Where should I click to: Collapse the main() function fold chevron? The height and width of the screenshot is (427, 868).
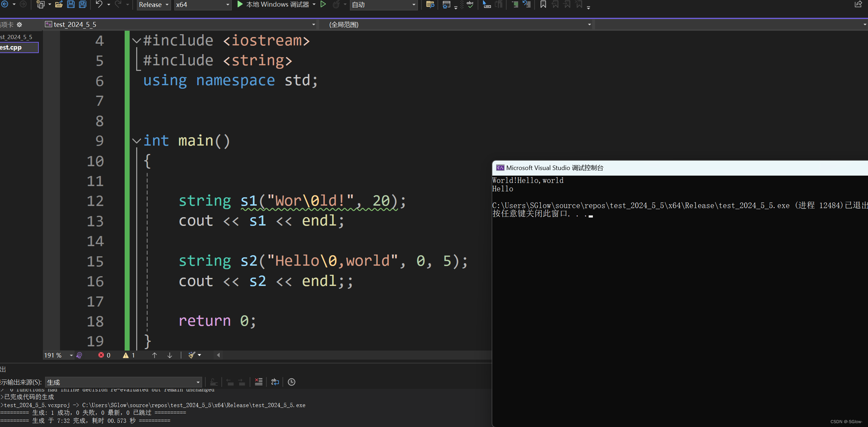(137, 141)
